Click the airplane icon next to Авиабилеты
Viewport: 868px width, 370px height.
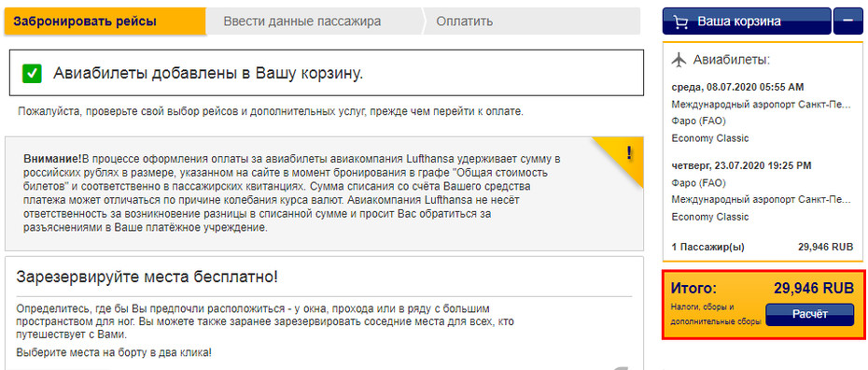(679, 59)
